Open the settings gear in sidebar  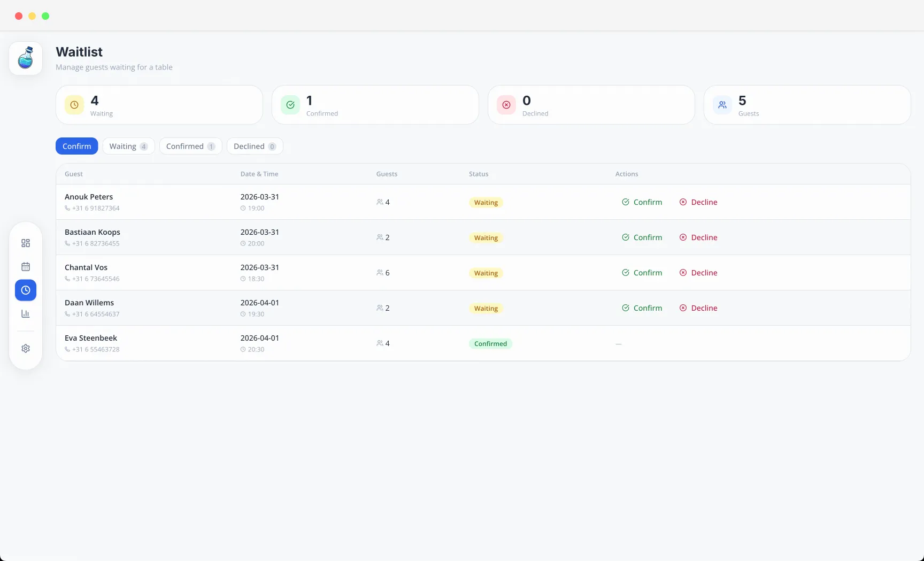26,349
